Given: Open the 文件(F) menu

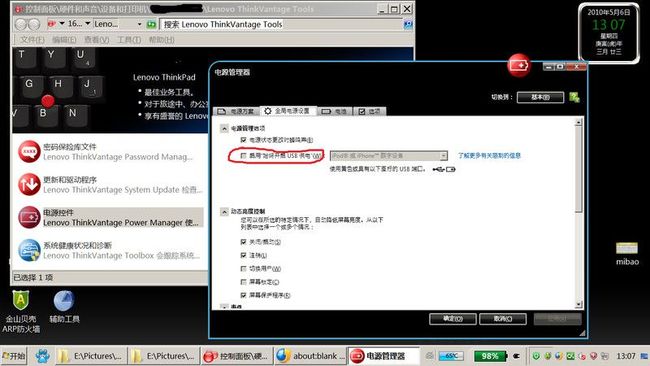Looking at the screenshot, I should (32, 40).
